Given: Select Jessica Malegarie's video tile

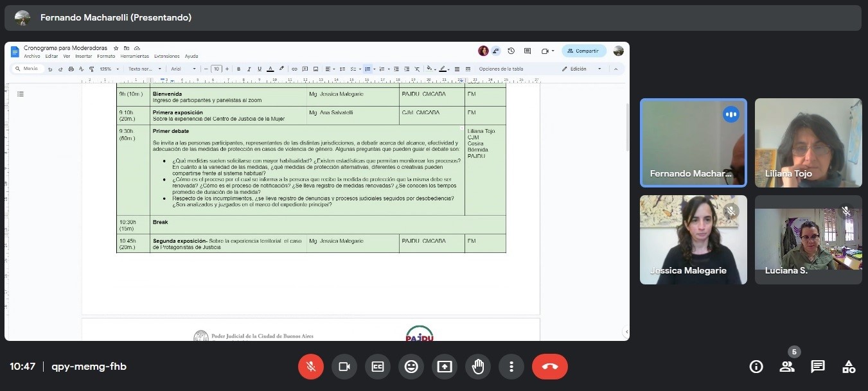Looking at the screenshot, I should (693, 239).
